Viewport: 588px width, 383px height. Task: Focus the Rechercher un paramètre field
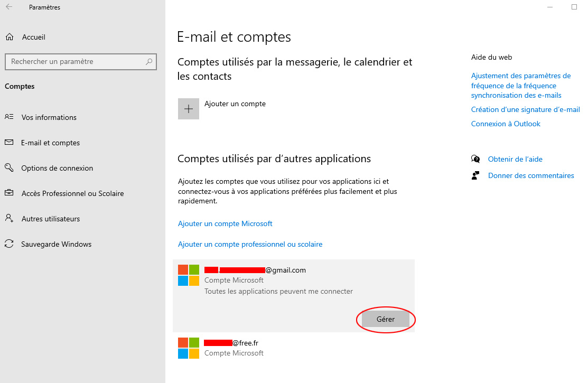pyautogui.click(x=81, y=61)
